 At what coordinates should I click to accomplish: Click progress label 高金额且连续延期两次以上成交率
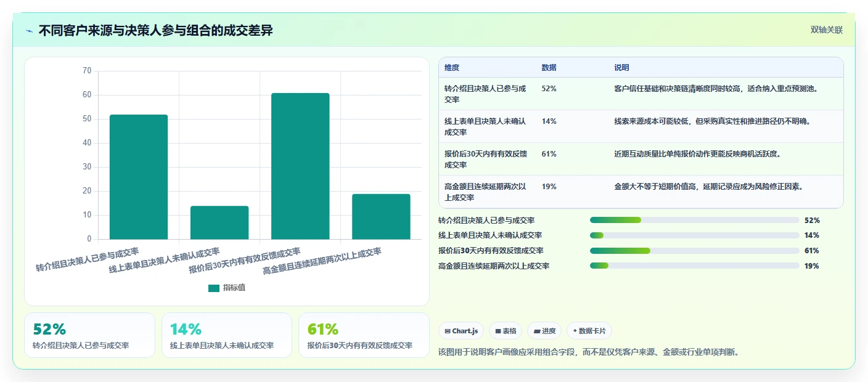(494, 266)
